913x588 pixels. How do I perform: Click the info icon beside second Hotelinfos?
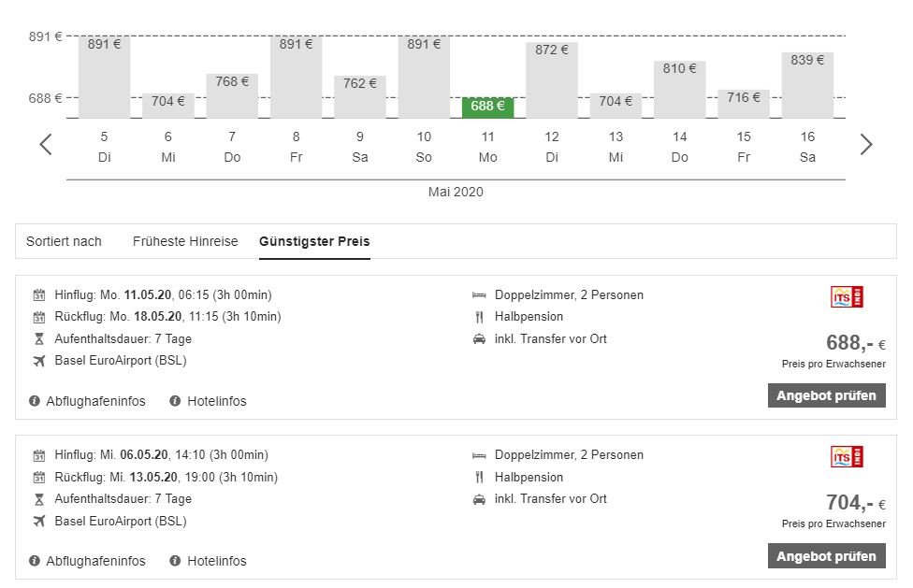(x=175, y=561)
